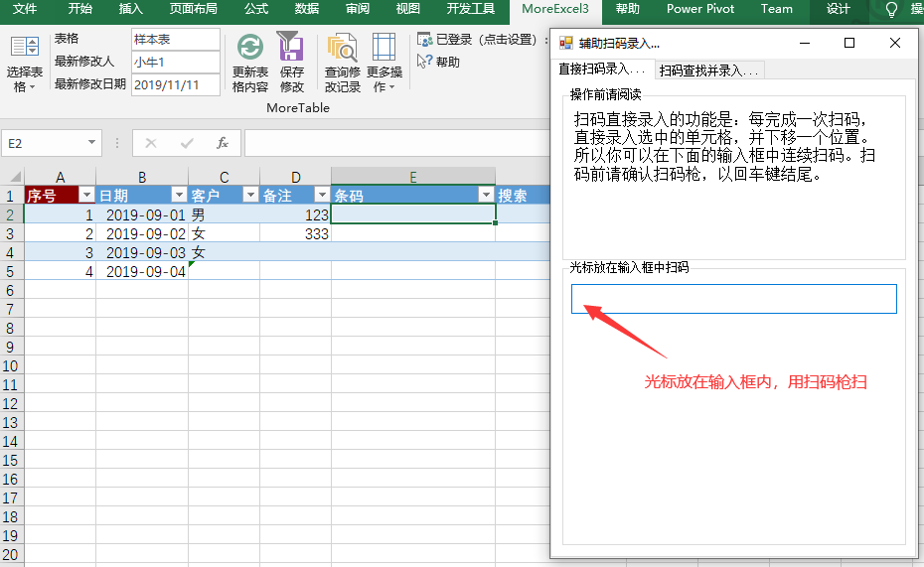This screenshot has width=924, height=567.
Task: Open the 条码 column filter dropdown
Action: click(x=486, y=196)
